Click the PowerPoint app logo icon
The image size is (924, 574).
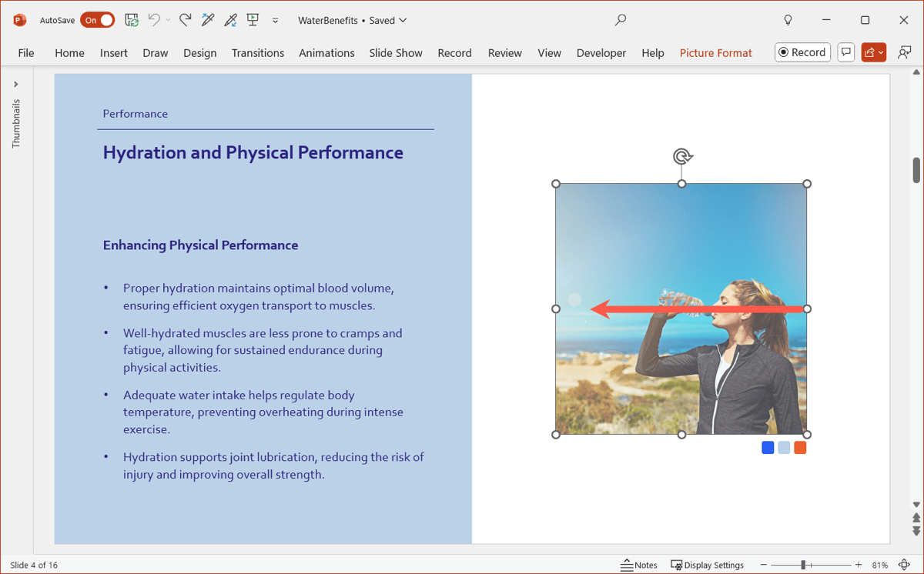20,20
